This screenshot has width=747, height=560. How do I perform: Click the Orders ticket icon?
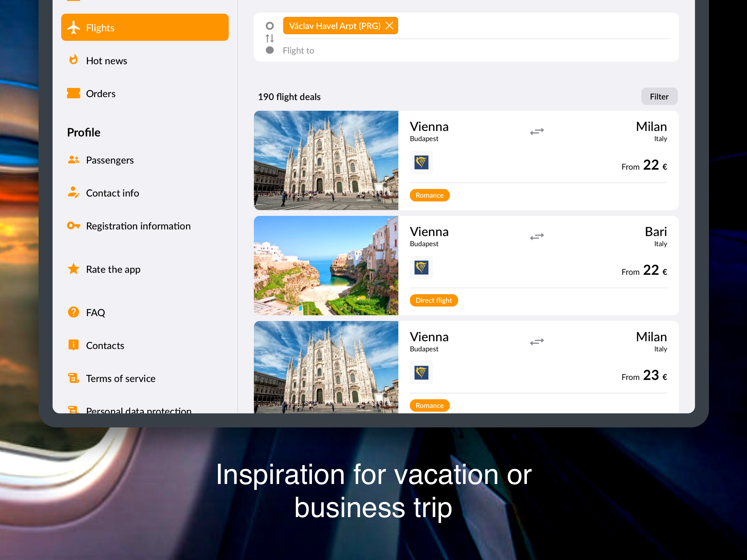coord(73,93)
